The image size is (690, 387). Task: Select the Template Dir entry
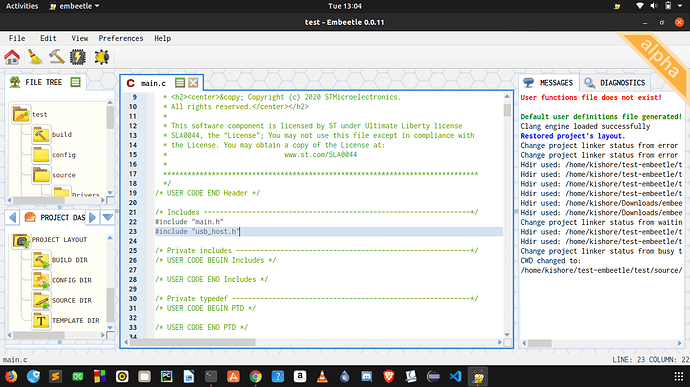tap(76, 321)
